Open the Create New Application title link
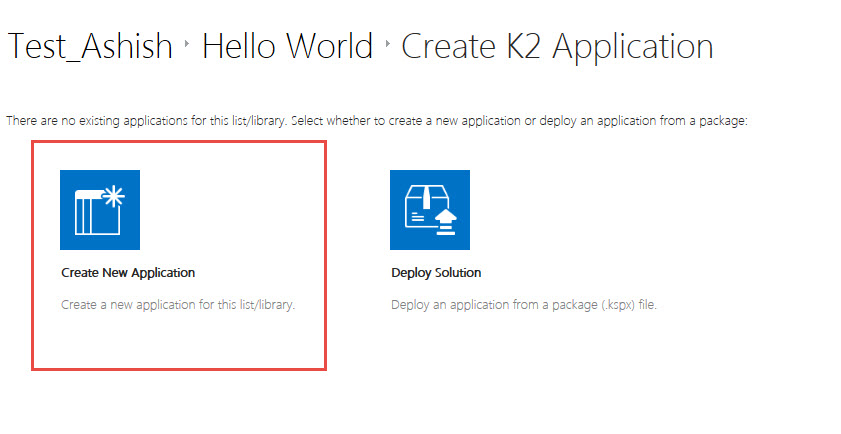841x434 pixels. click(x=128, y=273)
